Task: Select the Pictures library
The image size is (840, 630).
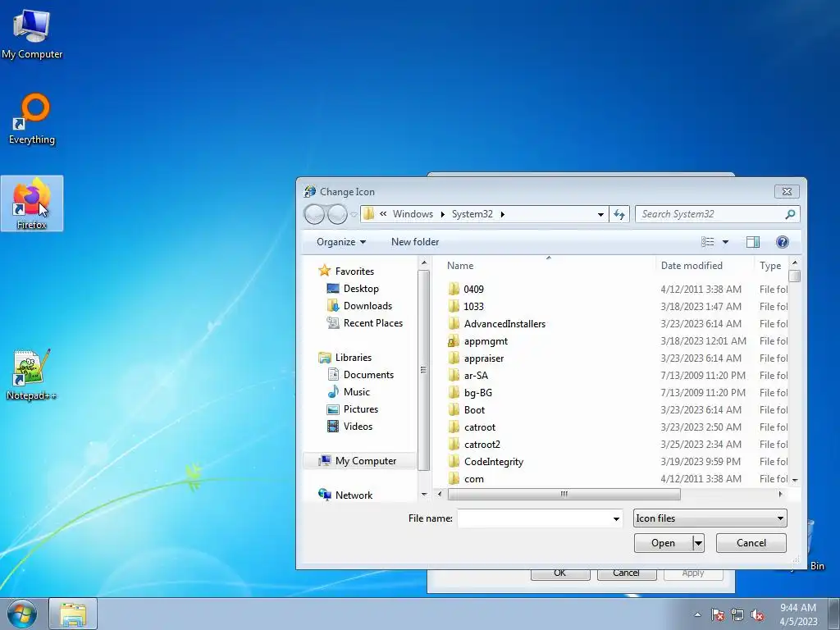Action: click(x=353, y=409)
